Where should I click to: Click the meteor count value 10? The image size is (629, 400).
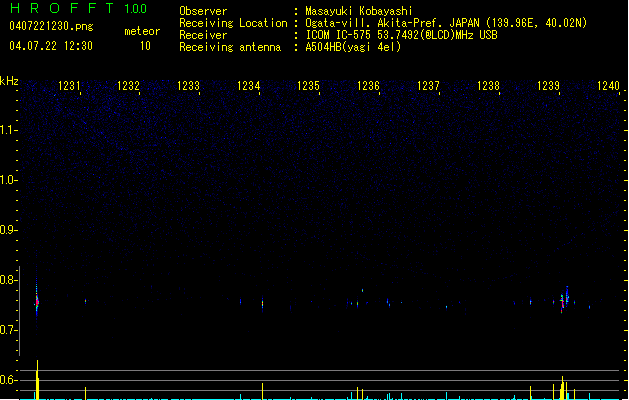click(x=145, y=46)
